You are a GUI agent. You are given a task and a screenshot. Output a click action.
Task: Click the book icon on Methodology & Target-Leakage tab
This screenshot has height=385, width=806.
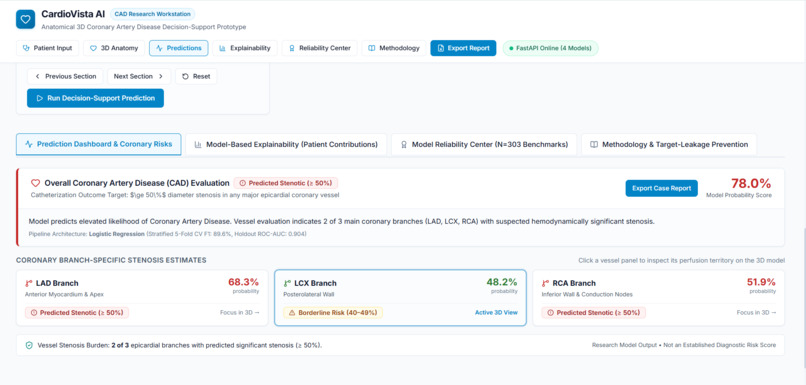click(594, 144)
